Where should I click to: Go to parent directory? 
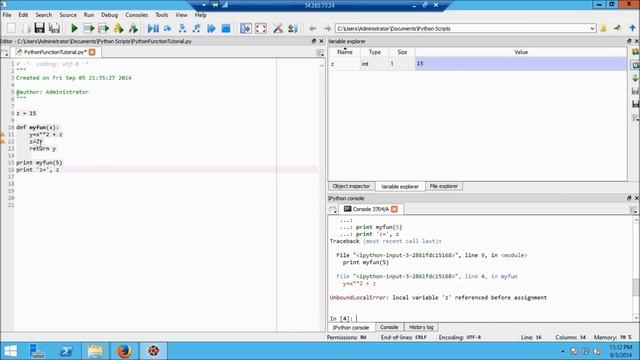pyautogui.click(x=632, y=28)
